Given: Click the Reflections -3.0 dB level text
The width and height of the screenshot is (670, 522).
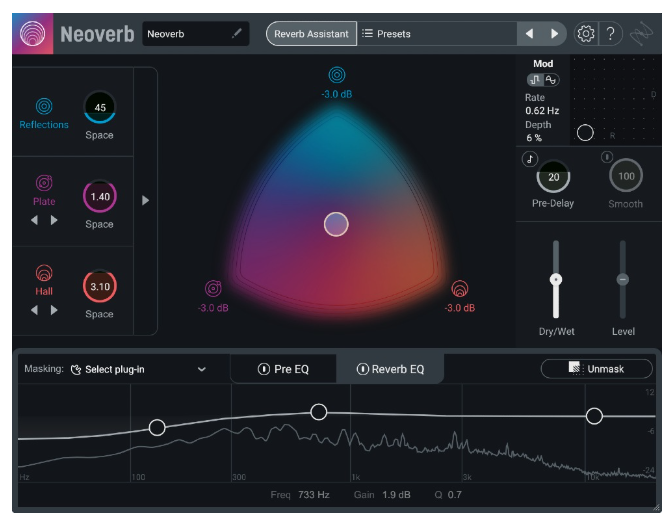Looking at the screenshot, I should tap(337, 94).
